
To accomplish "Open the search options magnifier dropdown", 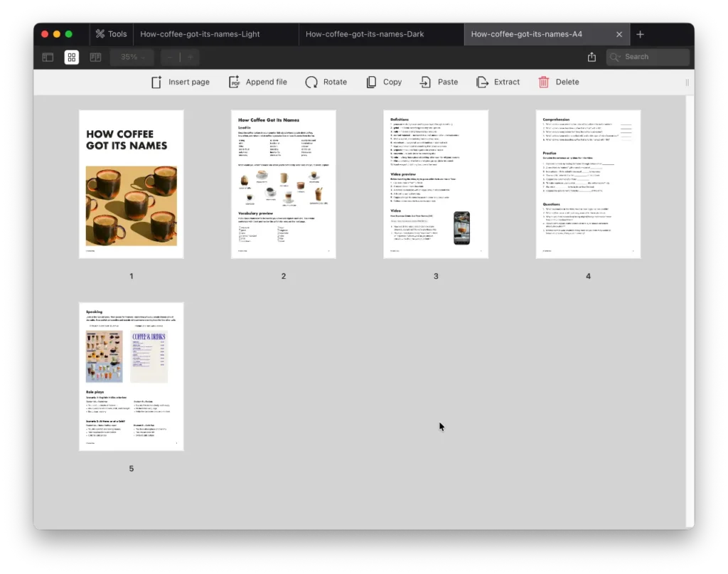I will pos(616,57).
